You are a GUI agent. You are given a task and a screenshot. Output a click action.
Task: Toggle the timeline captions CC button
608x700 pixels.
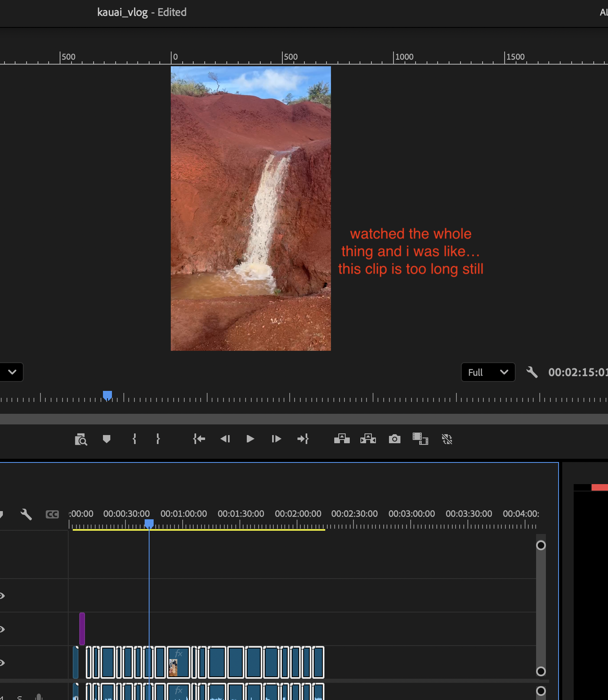coord(52,514)
